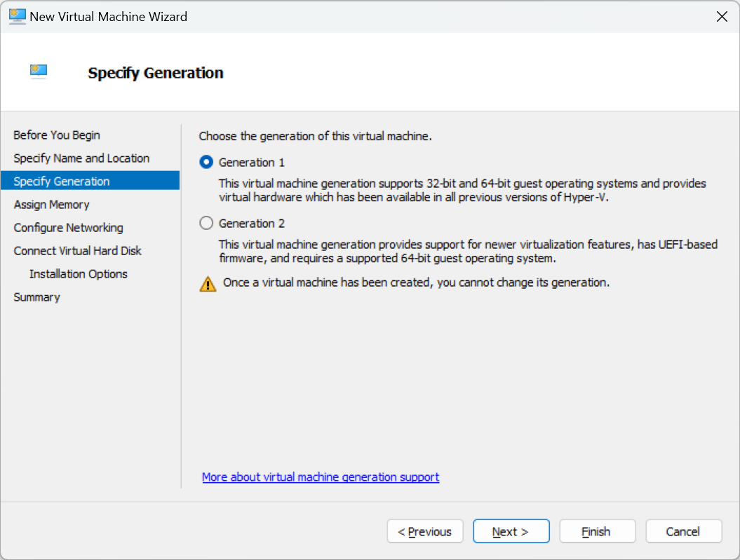
Task: Click Finish to complete the wizard
Action: pos(597,531)
